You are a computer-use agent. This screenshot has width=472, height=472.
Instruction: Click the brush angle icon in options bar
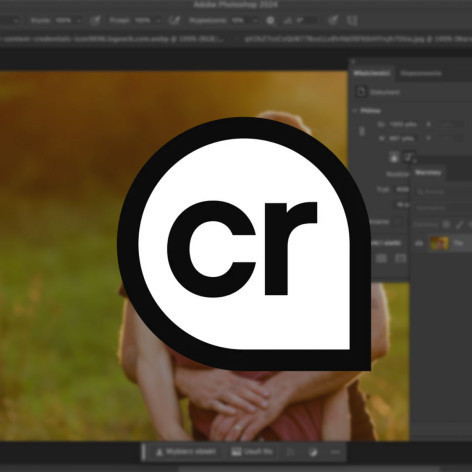coord(288,21)
